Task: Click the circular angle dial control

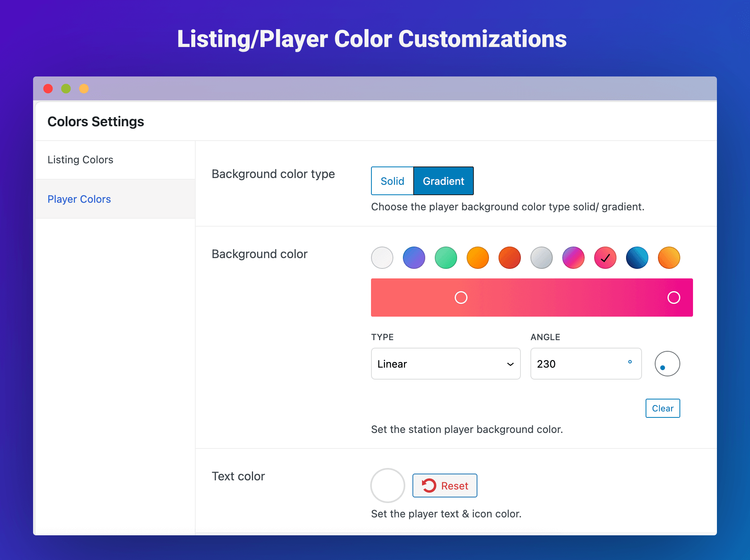Action: [668, 364]
